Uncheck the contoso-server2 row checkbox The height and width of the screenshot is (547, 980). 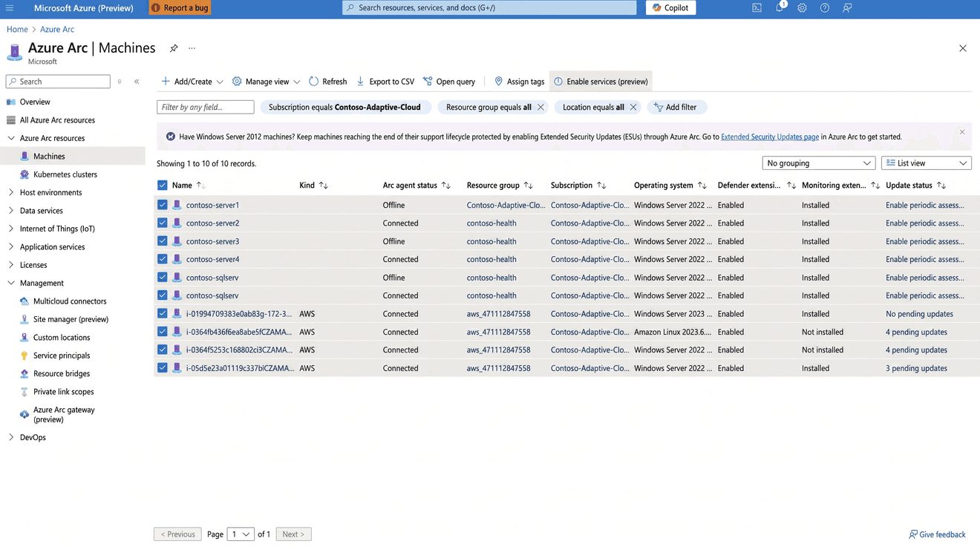[x=163, y=223]
